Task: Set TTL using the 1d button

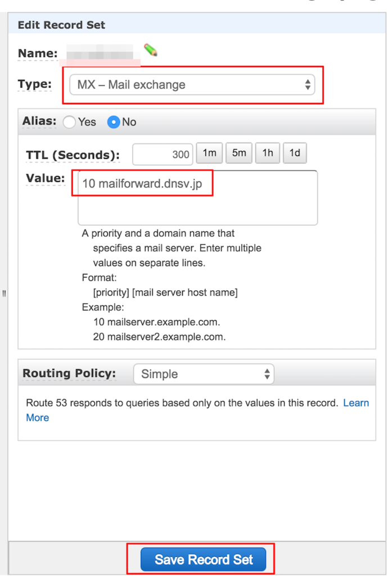Action: [295, 153]
